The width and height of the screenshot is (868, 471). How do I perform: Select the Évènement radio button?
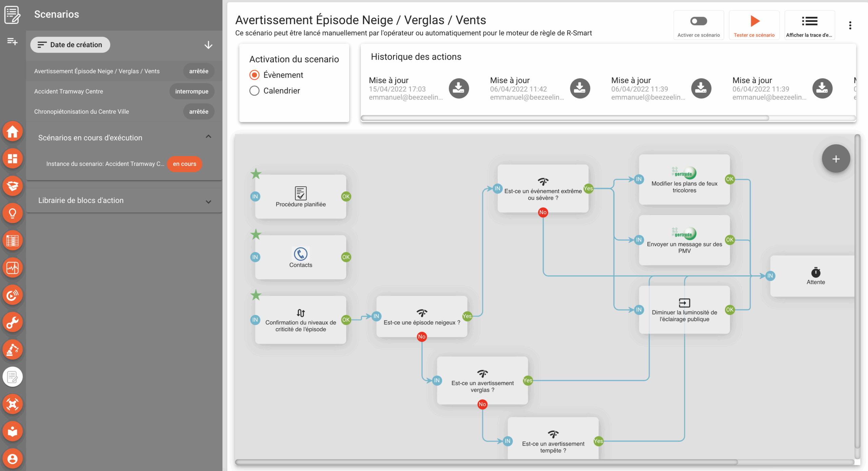[x=254, y=75]
